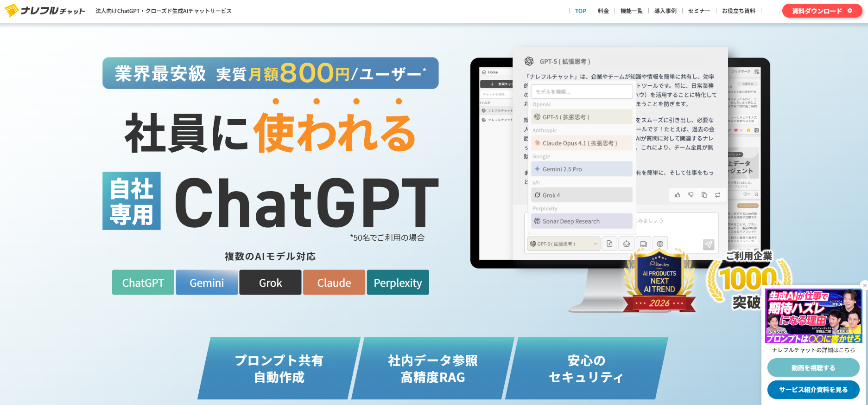The height and width of the screenshot is (405, 868).
Task: Close the sponsored video popup
Action: (864, 285)
